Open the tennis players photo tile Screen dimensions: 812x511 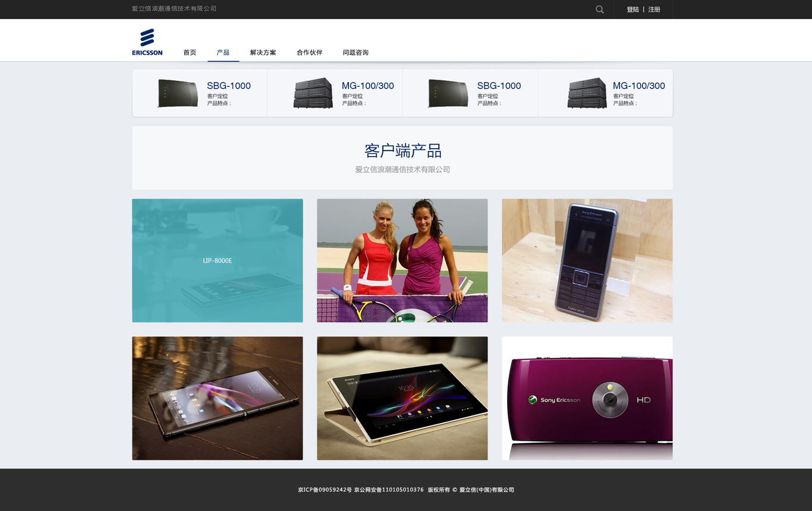point(402,261)
